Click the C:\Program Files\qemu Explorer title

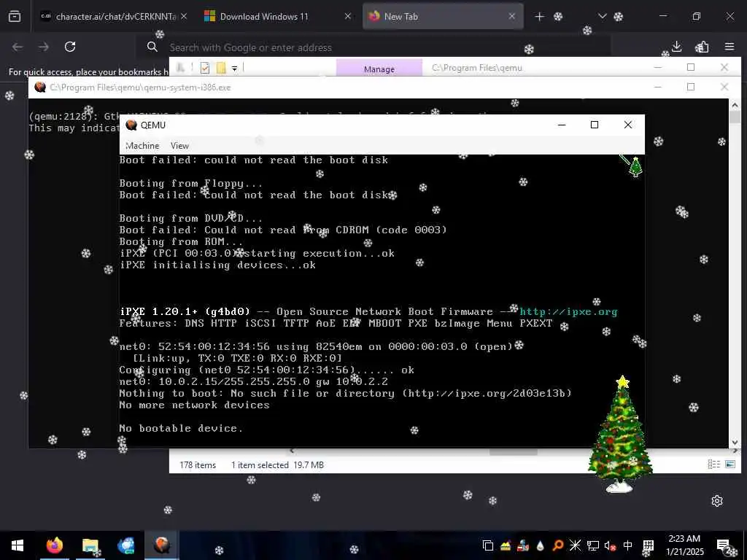tap(477, 68)
